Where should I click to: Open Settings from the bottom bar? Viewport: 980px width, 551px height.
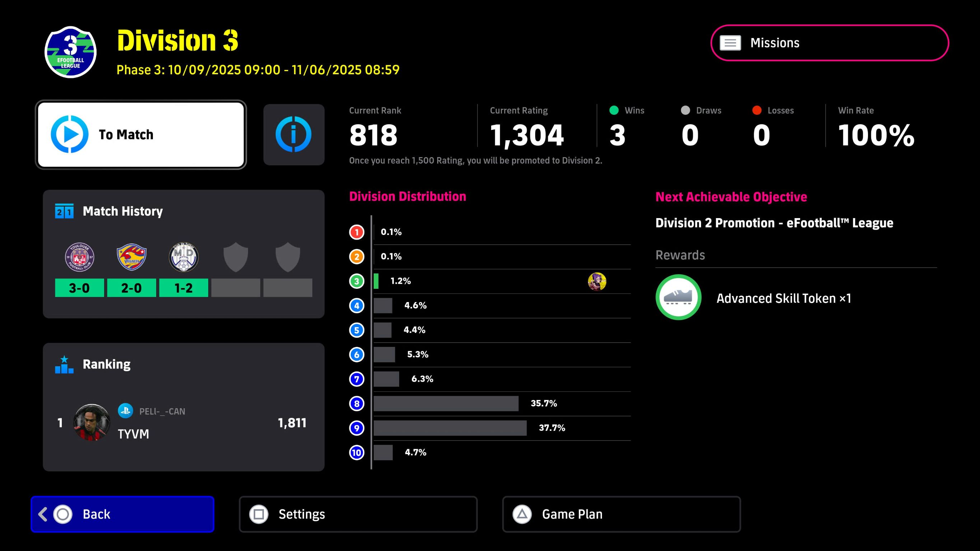pyautogui.click(x=358, y=514)
